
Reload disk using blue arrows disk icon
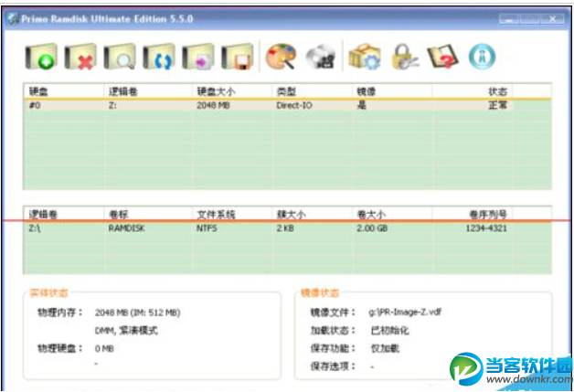coord(159,57)
